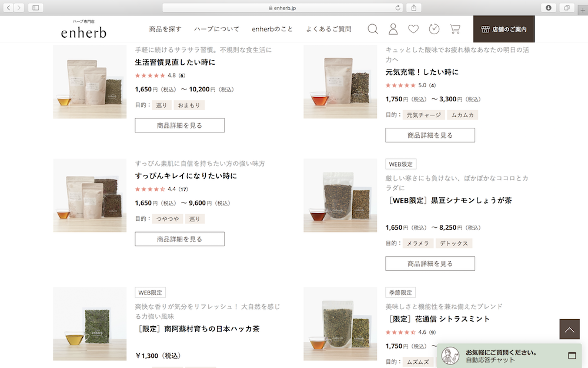The height and width of the screenshot is (368, 588).
Task: Open 日本ハッカ茶 product thumbnail
Action: (89, 324)
